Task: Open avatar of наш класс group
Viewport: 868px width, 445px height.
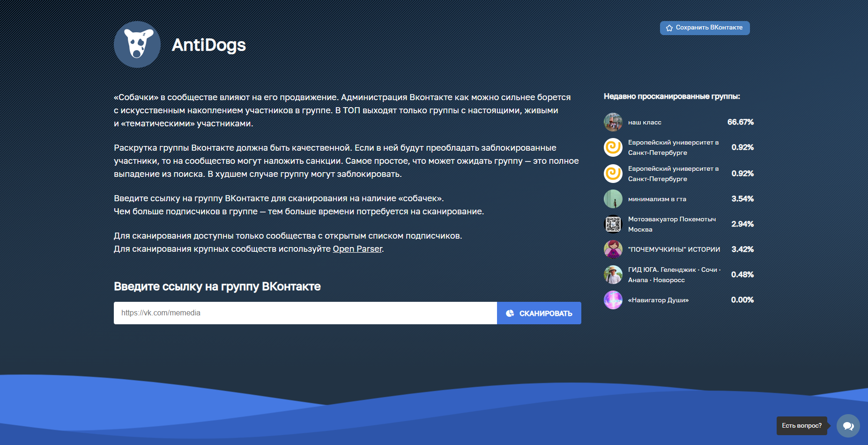Action: point(613,122)
